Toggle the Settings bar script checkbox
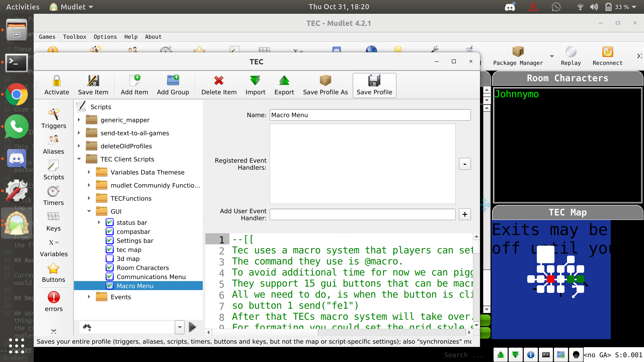Viewport: 644px width, 362px height. [110, 240]
